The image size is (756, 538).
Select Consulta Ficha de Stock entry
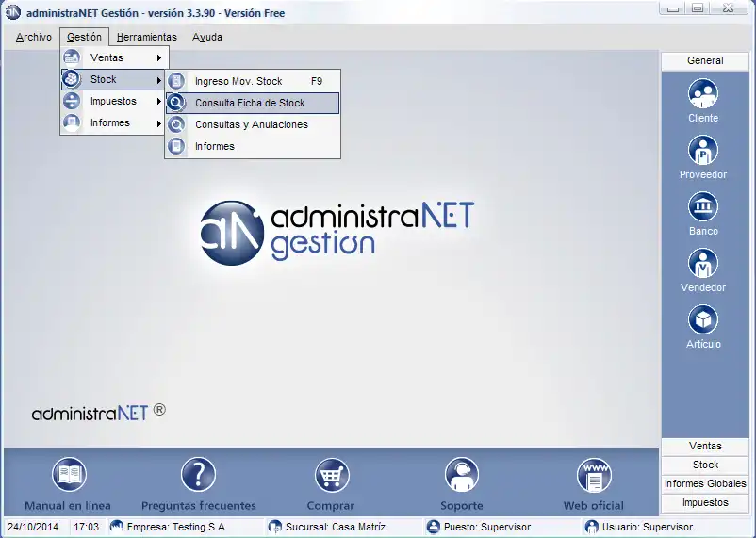[253, 103]
